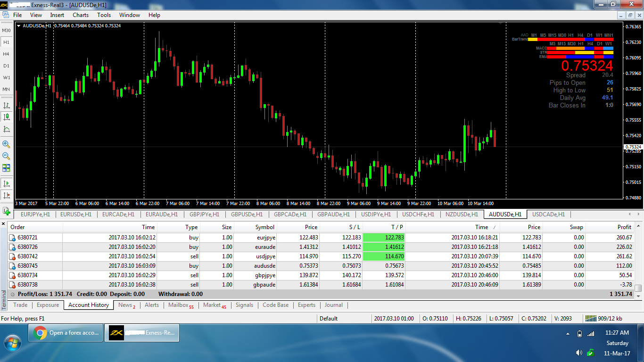Toggle the H4 timeframe button

6,54
